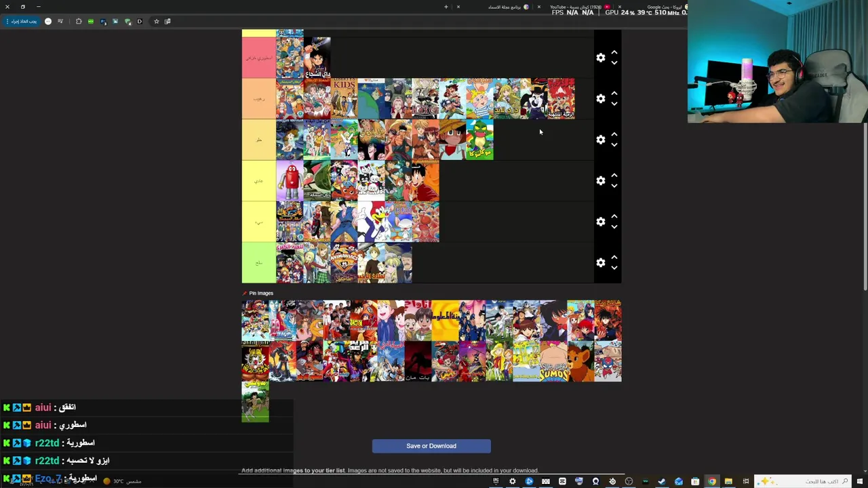
Task: Open settings gear of the red robot row
Action: click(601, 181)
